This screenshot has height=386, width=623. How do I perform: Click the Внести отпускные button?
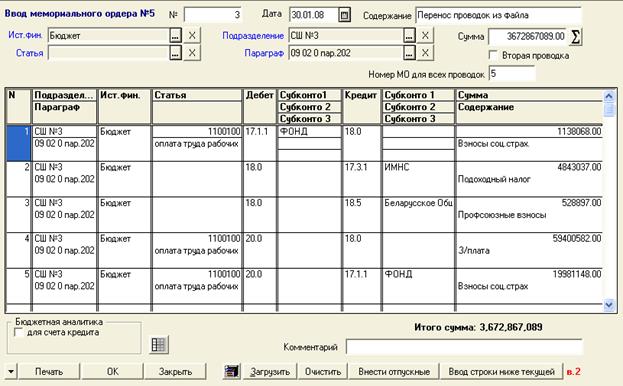394,372
